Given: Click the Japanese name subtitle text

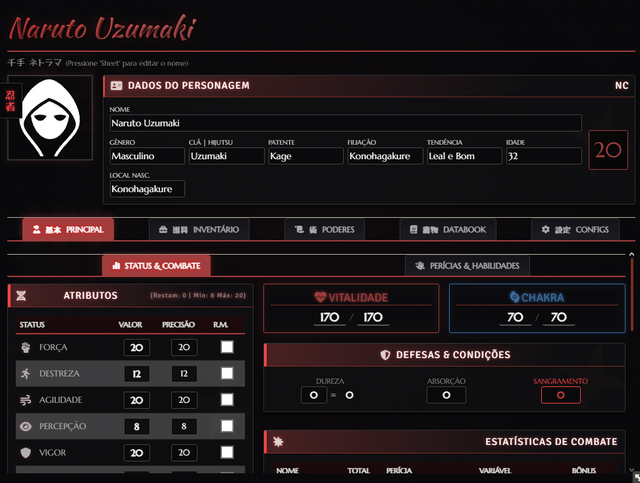Looking at the screenshot, I should pyautogui.click(x=34, y=62).
